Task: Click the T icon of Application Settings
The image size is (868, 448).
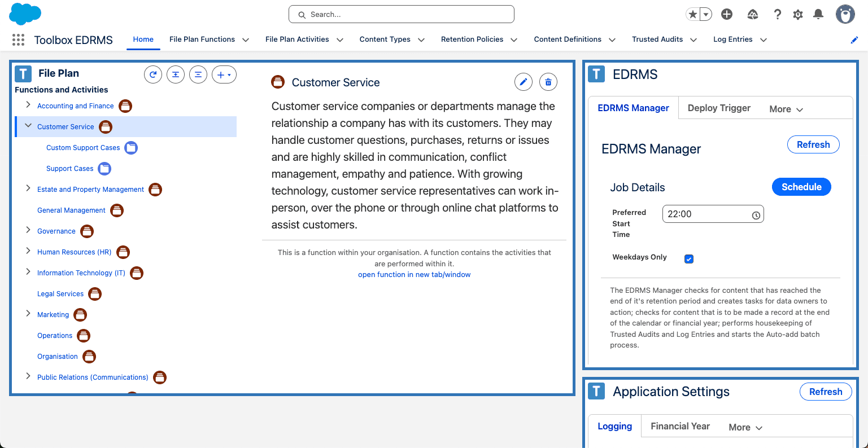Action: click(x=596, y=391)
